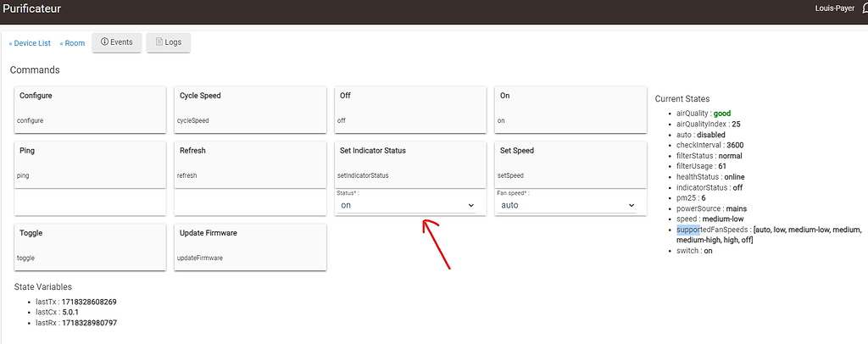Image resolution: width=868 pixels, height=344 pixels.
Task: Open the Room link
Action: tap(72, 43)
